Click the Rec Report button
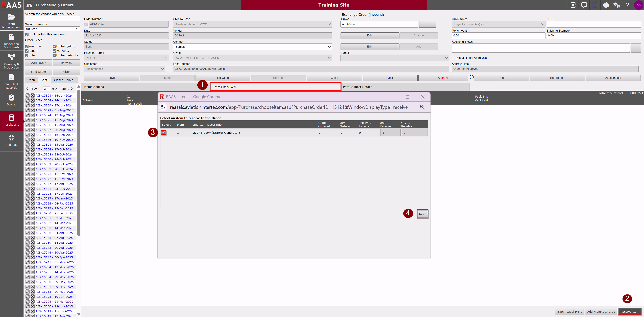Screen dimensions: 644x317 557,78
